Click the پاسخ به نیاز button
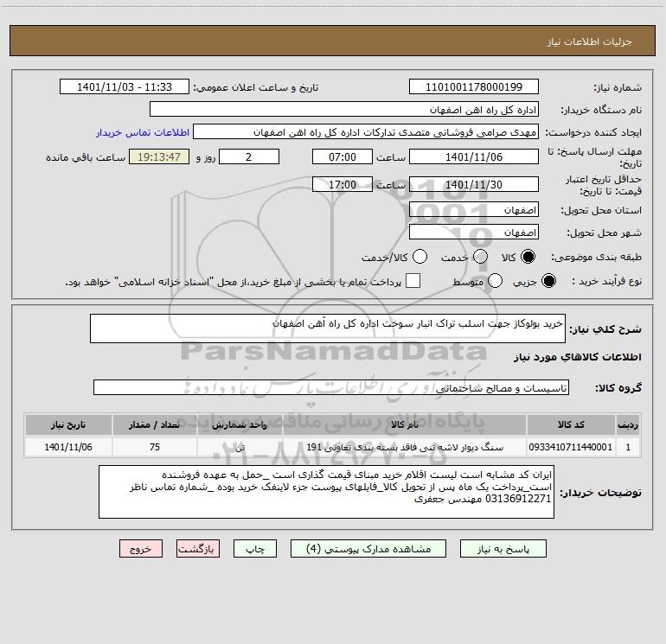 503,549
